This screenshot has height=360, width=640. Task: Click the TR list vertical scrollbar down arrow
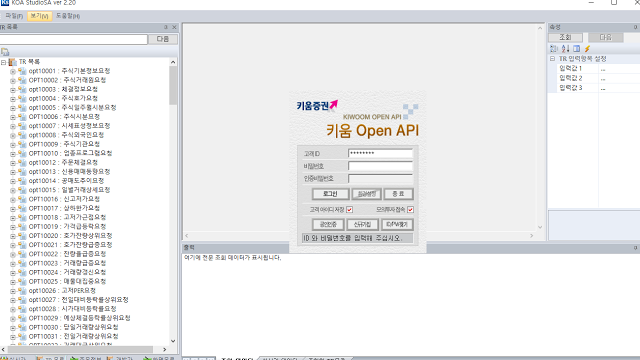[173, 341]
